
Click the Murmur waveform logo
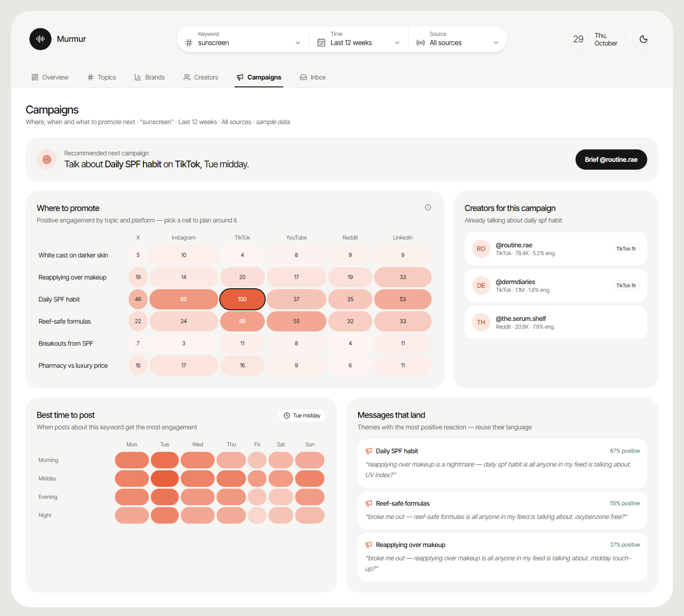coord(40,39)
